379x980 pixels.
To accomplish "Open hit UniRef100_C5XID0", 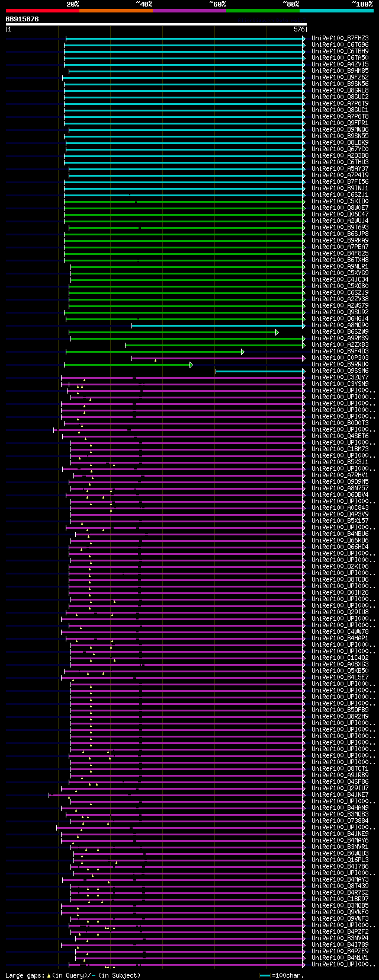I will tap(340, 201).
